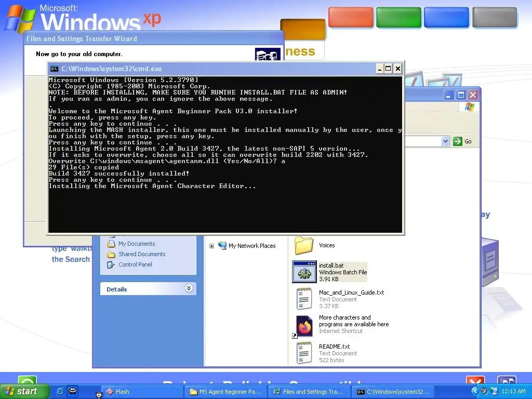Open Control Panel link in sidebar
The height and width of the screenshot is (399, 532).
pos(135,264)
